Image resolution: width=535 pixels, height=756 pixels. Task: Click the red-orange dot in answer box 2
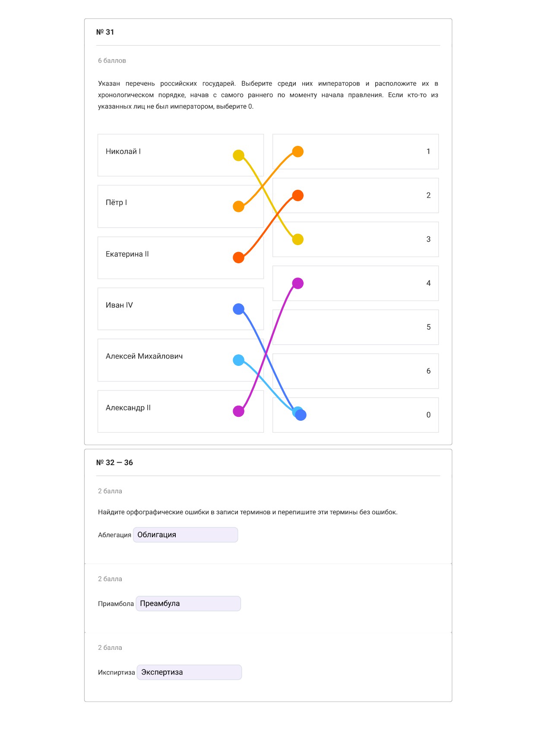(x=298, y=195)
